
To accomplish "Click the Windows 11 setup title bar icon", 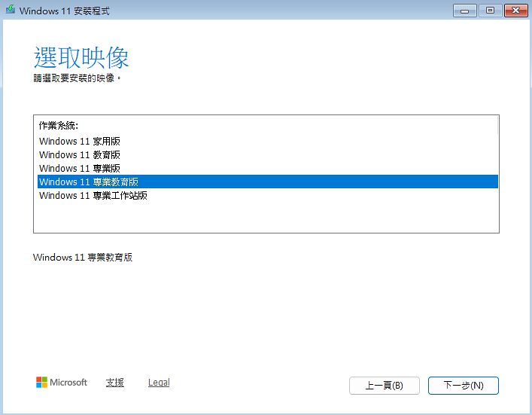I will [11, 9].
